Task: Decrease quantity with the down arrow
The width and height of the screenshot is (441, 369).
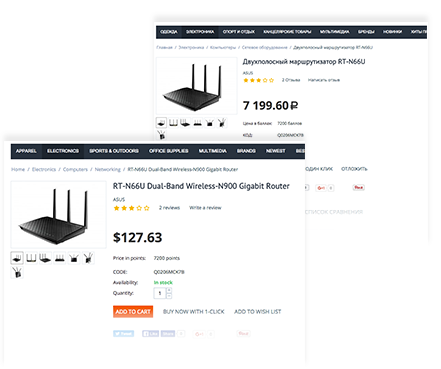Action: tap(169, 296)
